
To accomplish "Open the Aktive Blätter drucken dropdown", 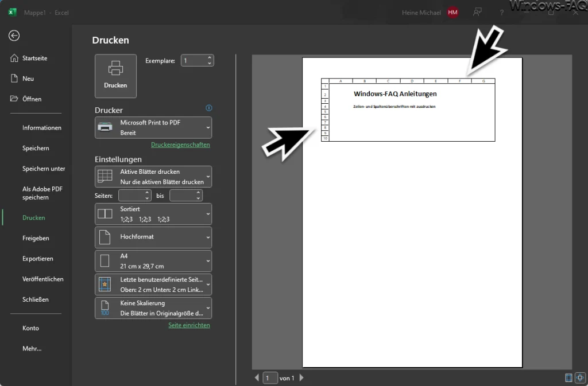I will [153, 177].
